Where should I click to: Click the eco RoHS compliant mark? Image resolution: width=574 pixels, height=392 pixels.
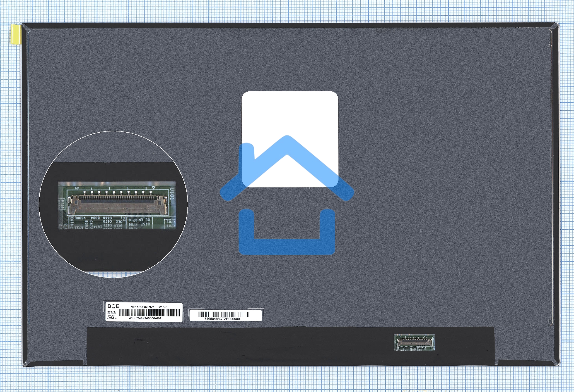click(x=112, y=312)
